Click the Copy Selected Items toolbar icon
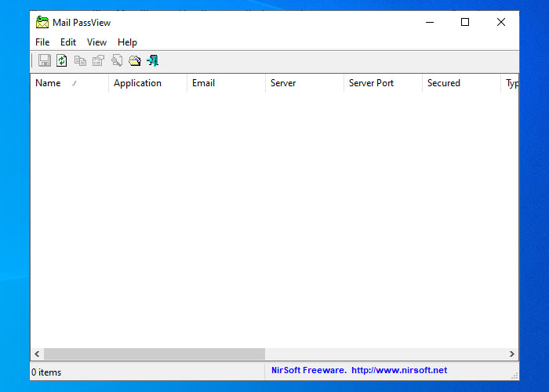 [x=80, y=61]
